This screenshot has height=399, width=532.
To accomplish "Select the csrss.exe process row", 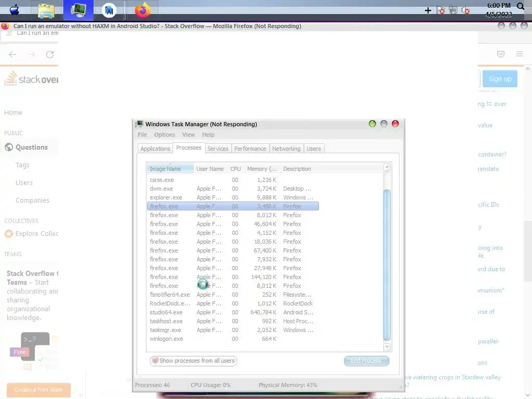I will (233, 180).
